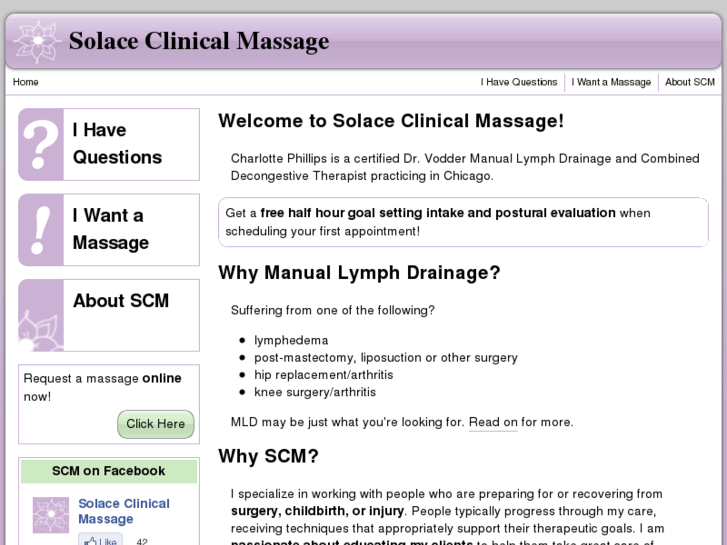The image size is (727, 545).
Task: Click the knee surgery/arthritis list item
Action: pos(315,392)
